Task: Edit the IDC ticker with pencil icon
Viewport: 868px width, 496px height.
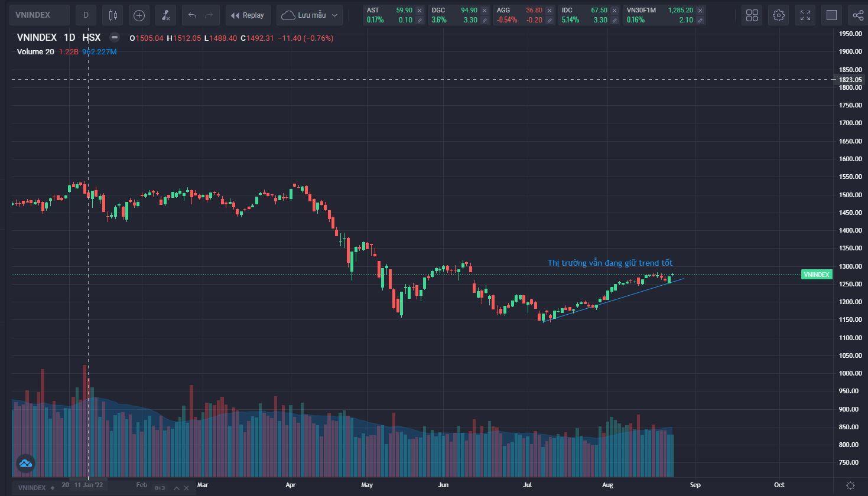Action: [615, 20]
